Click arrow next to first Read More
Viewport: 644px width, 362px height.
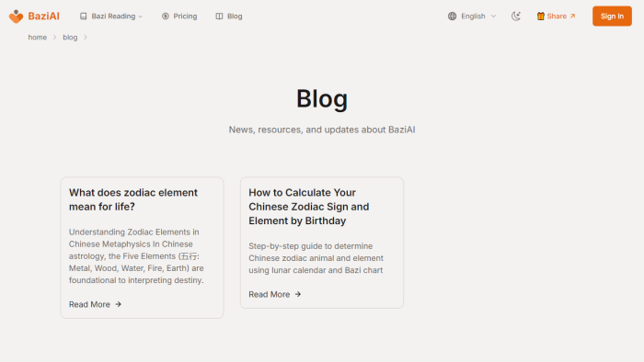coord(119,304)
